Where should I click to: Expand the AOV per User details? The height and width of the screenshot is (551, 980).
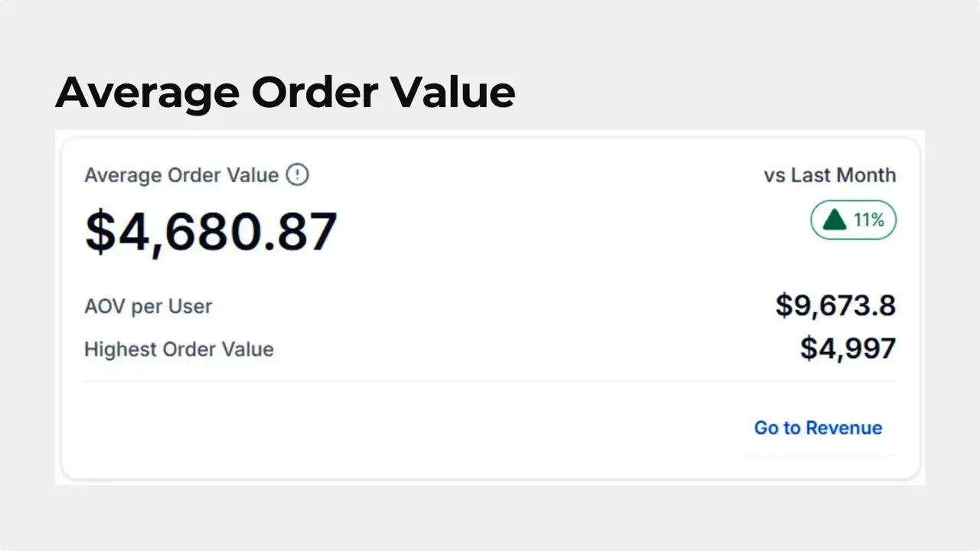[x=149, y=306]
